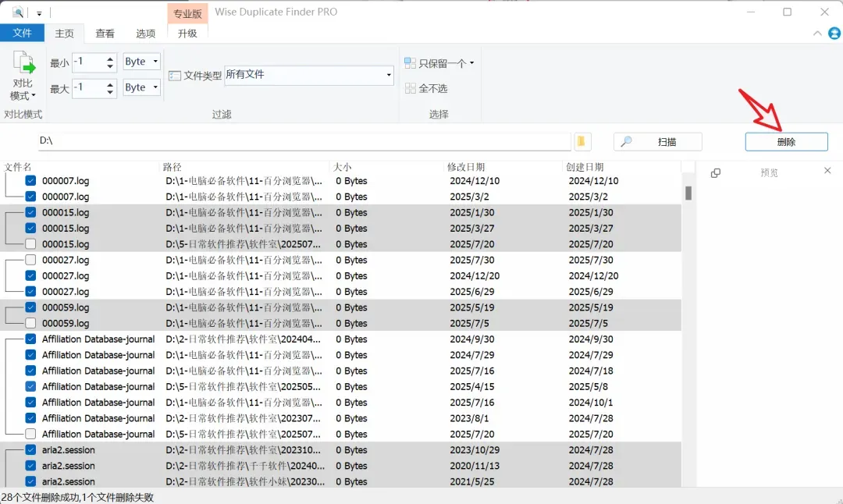This screenshot has width=843, height=504.
Task: Increase the 最小 size value stepper
Action: (x=110, y=59)
